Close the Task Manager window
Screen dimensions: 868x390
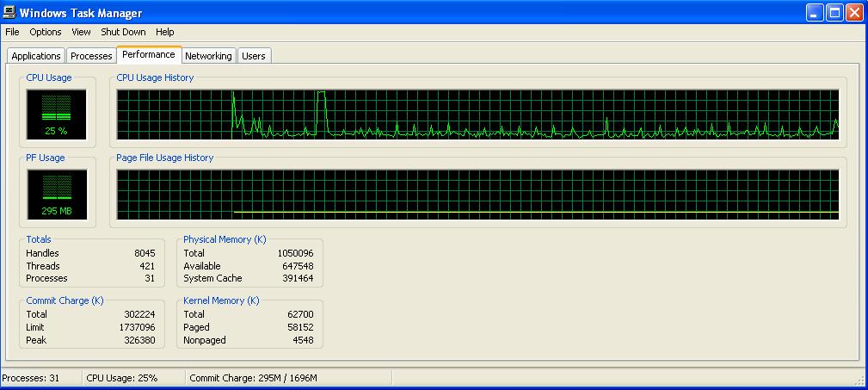tap(855, 12)
